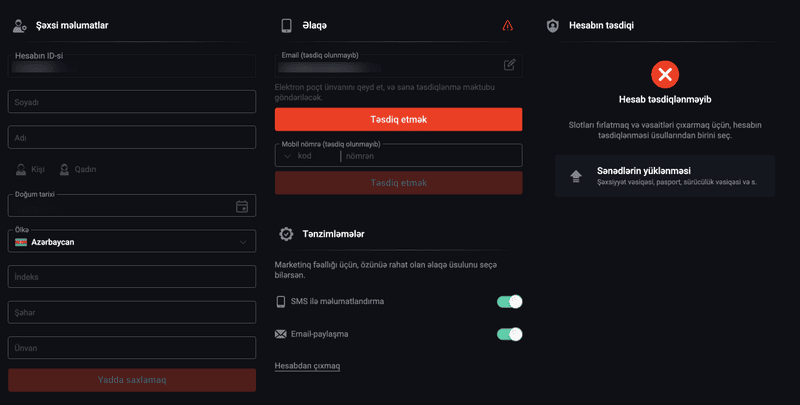Focus the Soyadı input field
The height and width of the screenshot is (405, 800).
tap(132, 102)
